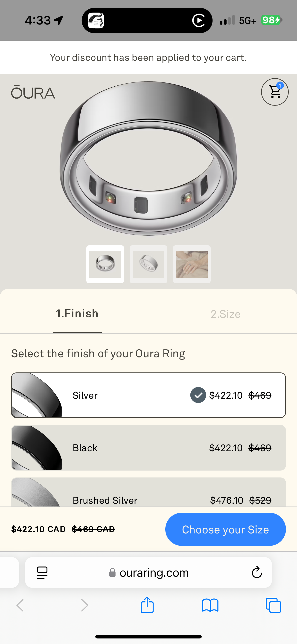Tap the Safari share icon

[147, 605]
